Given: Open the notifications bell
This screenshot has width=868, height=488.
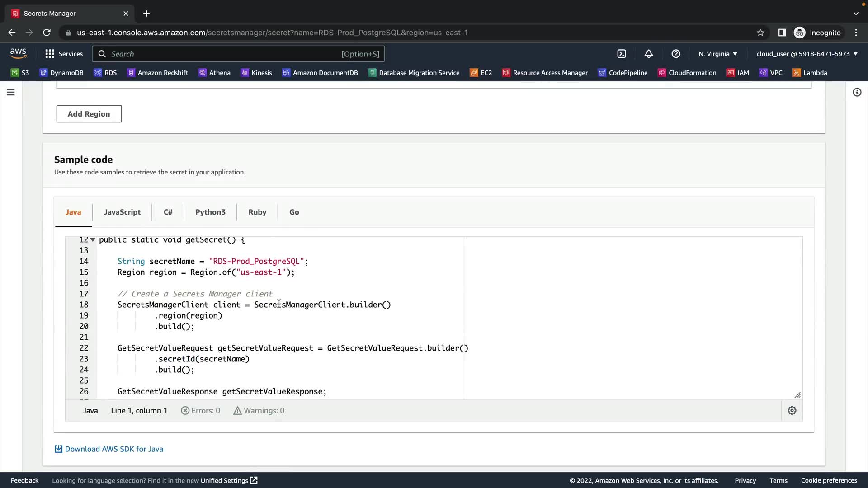Looking at the screenshot, I should 649,54.
